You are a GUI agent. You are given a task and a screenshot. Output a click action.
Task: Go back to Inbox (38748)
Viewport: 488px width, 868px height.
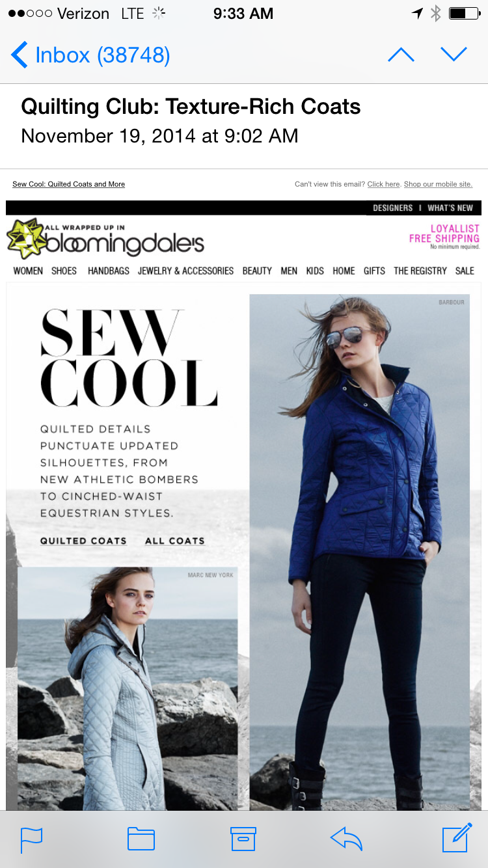(x=90, y=55)
